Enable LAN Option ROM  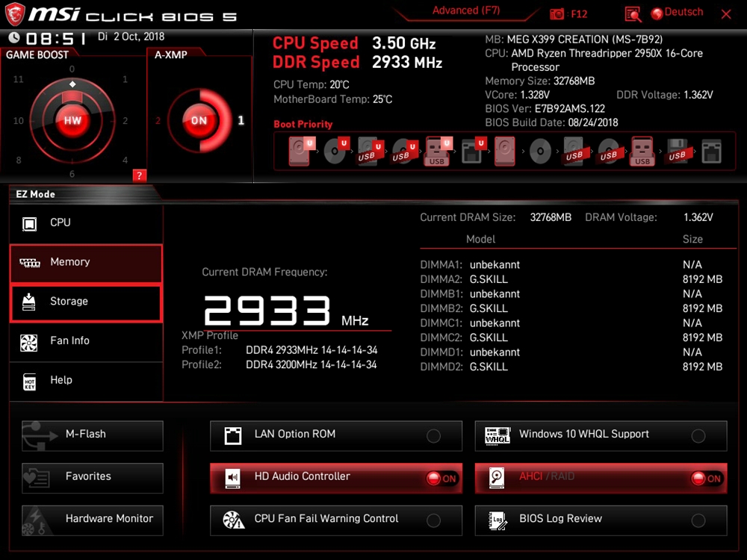[x=433, y=436]
